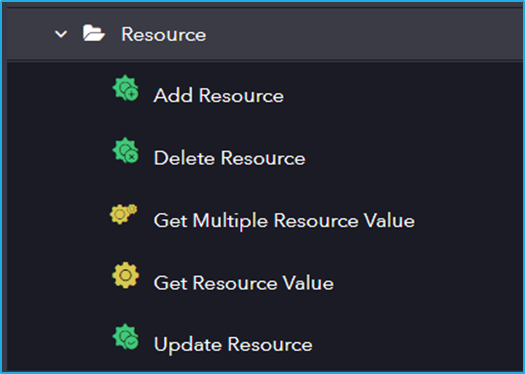The image size is (525, 374).
Task: Collapse the Resource folder chevron
Action: 61,34
